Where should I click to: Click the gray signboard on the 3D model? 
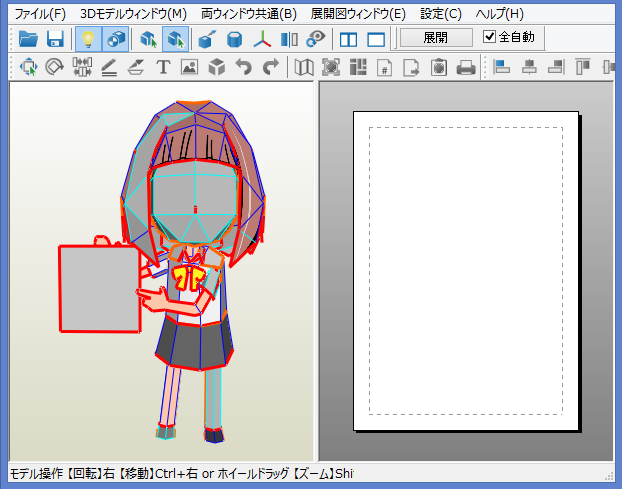[100, 289]
